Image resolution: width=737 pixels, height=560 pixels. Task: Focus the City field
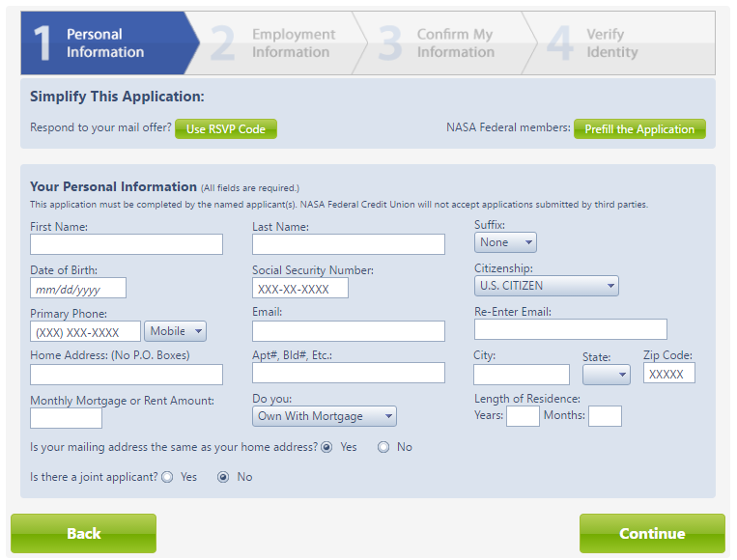[522, 375]
